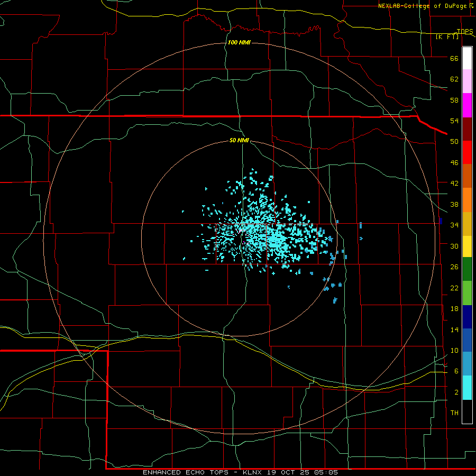The image size is (476, 476).
Task: Click the '30' scale value
Action: tap(454, 246)
